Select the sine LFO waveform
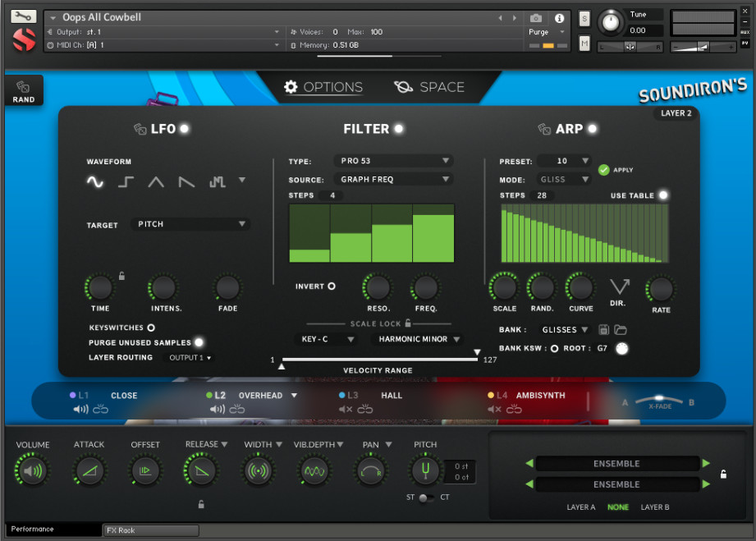The image size is (756, 541). [95, 181]
